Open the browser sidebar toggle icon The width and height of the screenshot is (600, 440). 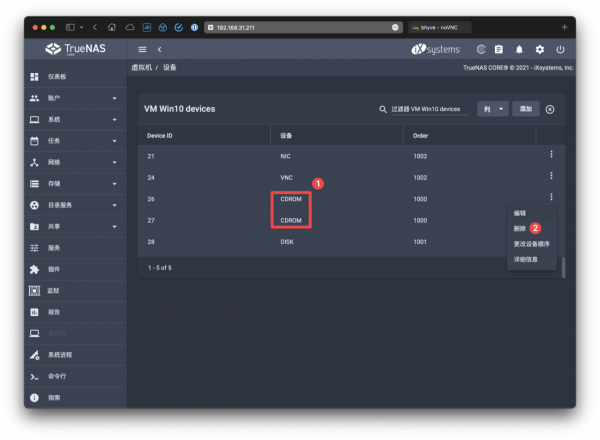pos(70,27)
